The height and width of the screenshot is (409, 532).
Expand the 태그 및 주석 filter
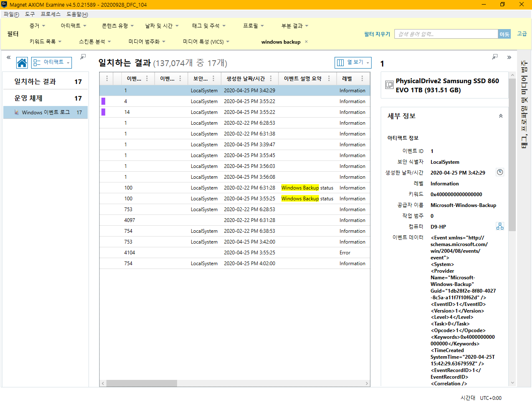209,26
